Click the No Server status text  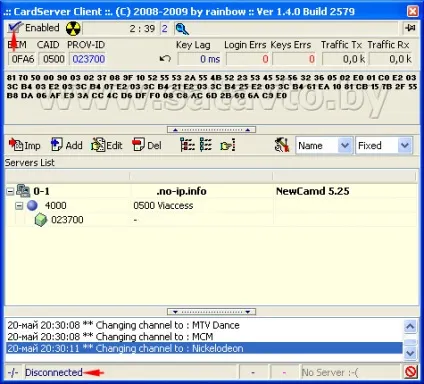click(330, 372)
